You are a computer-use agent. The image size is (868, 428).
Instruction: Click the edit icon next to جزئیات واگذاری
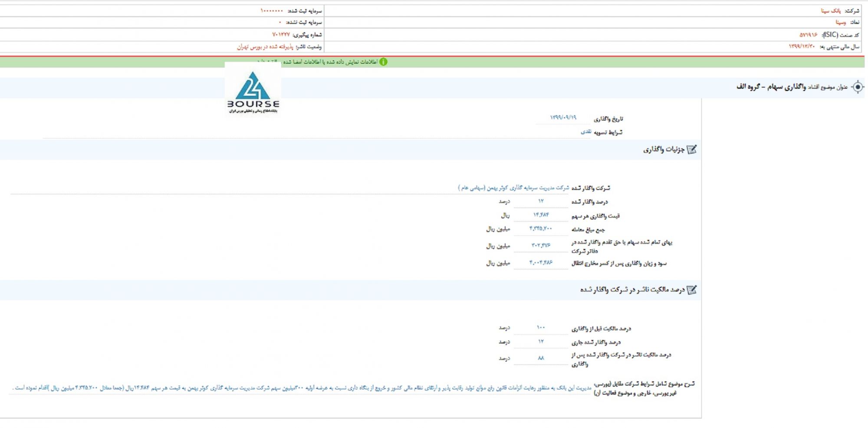click(692, 150)
